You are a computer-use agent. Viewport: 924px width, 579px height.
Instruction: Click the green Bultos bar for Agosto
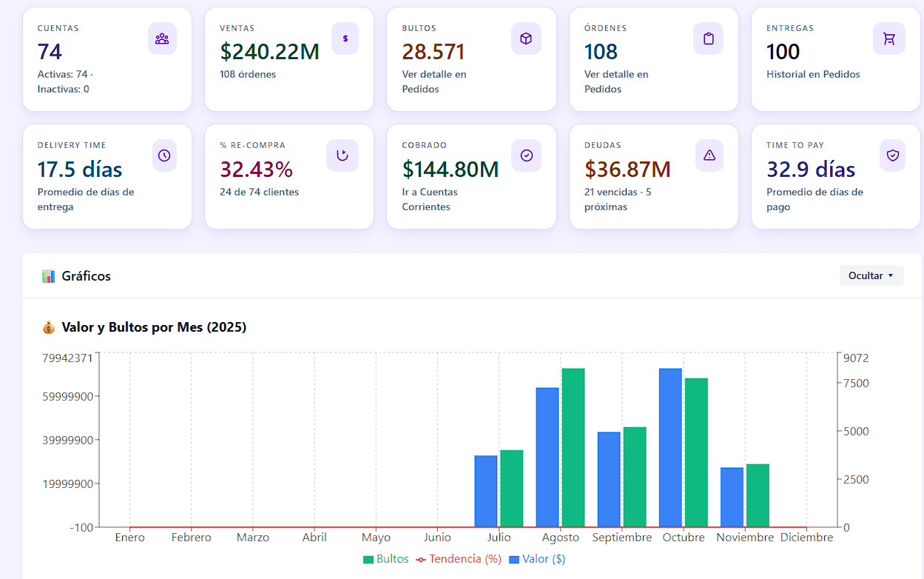tap(573, 447)
